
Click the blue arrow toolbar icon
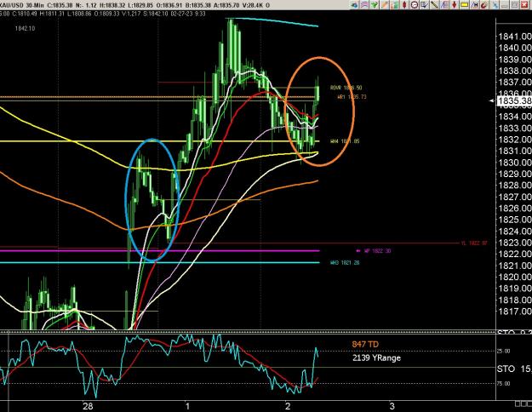point(355,5)
